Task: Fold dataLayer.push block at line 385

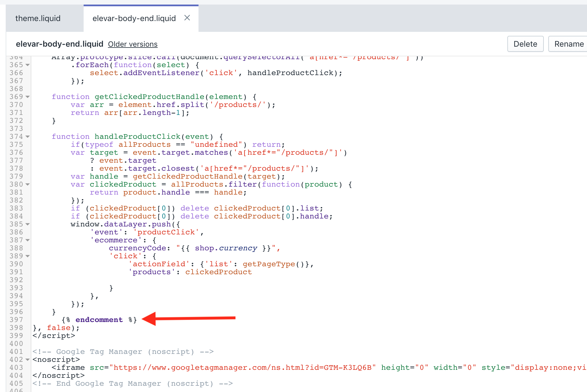Action: [28, 224]
